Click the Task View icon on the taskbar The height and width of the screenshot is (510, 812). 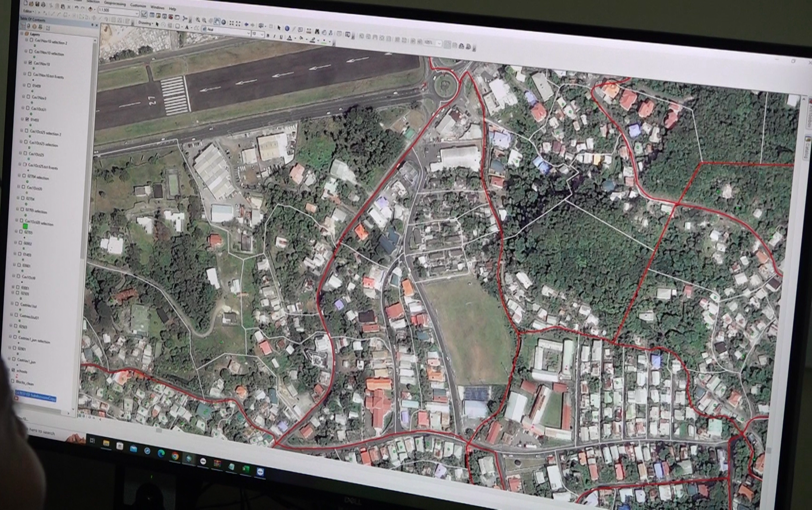tap(93, 440)
